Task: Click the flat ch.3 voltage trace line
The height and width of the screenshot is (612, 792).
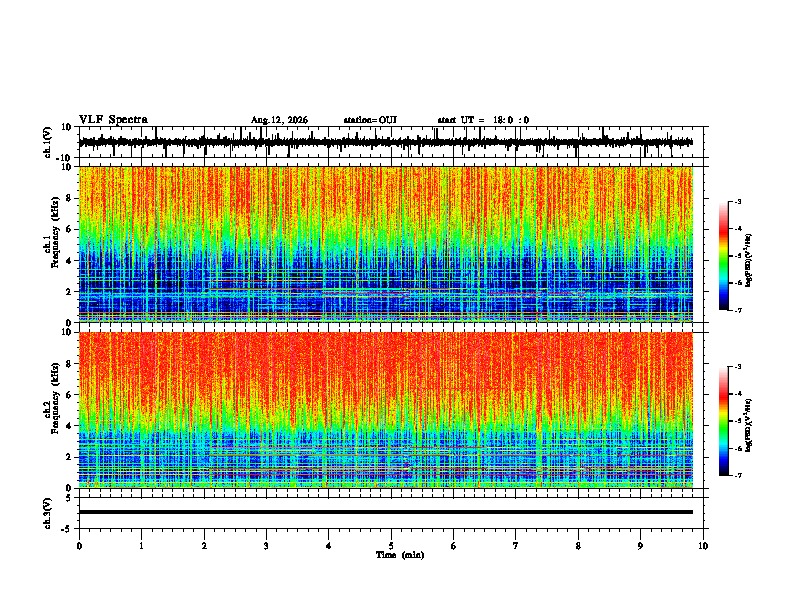Action: click(x=385, y=512)
